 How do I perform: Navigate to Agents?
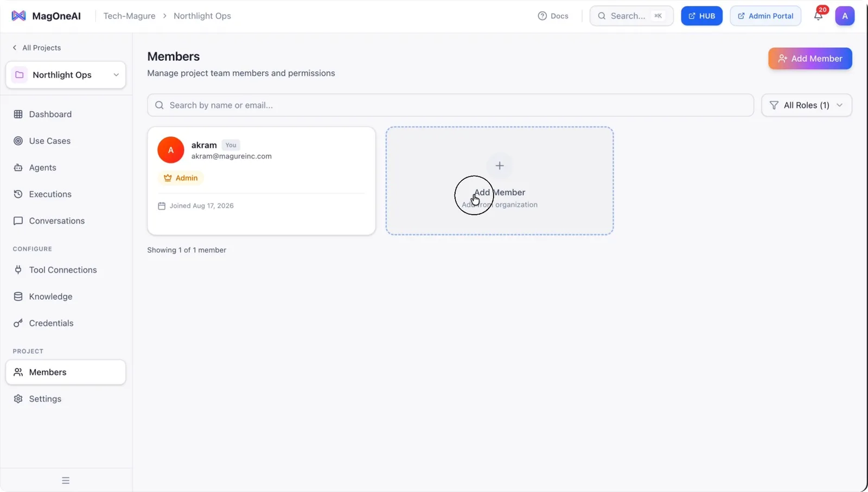click(x=66, y=167)
